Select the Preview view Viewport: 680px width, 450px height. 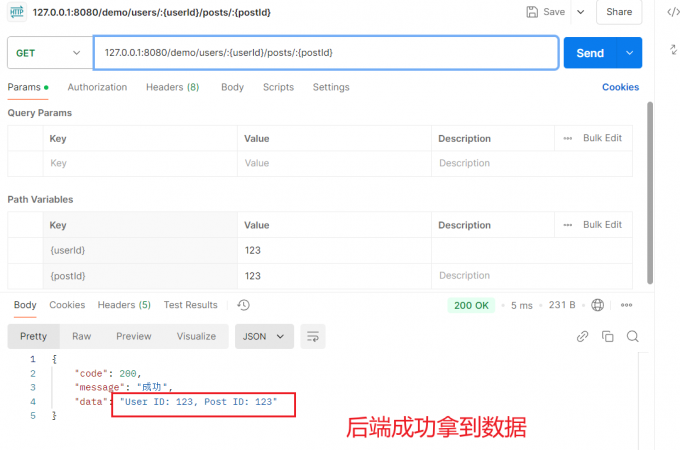point(134,336)
